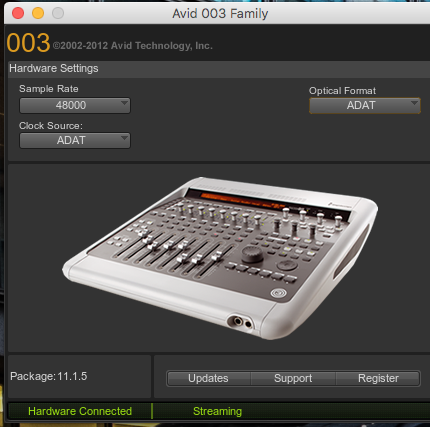Click the Package: 11.1.5 version text
Image resolution: width=430 pixels, height=427 pixels.
coord(49,376)
